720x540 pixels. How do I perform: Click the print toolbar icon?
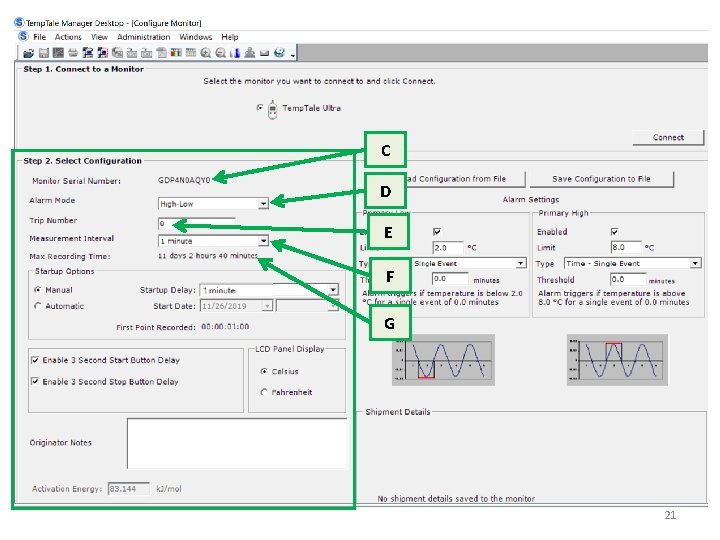click(x=73, y=53)
